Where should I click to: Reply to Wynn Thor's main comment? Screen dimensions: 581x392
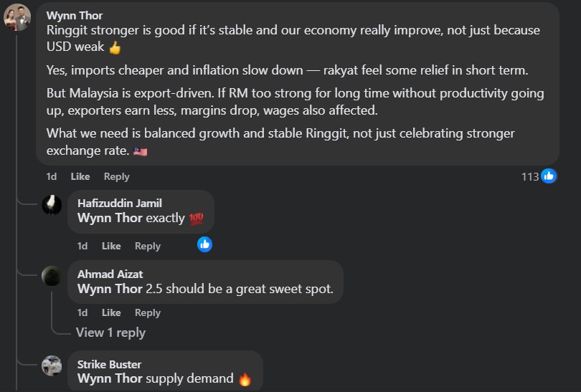tap(116, 176)
